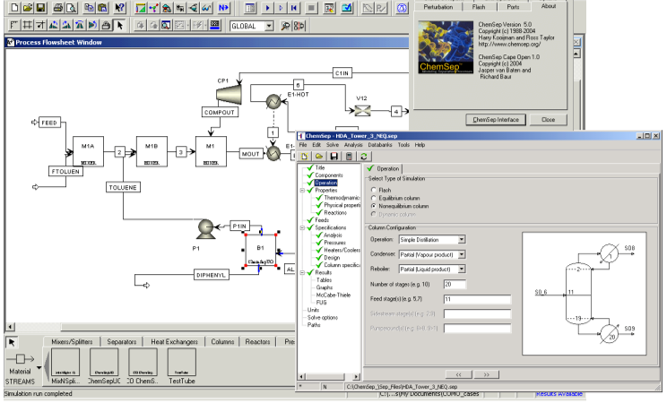The image size is (667, 405).
Task: Click the ChemSep refresh green arrows icon
Action: 364,156
